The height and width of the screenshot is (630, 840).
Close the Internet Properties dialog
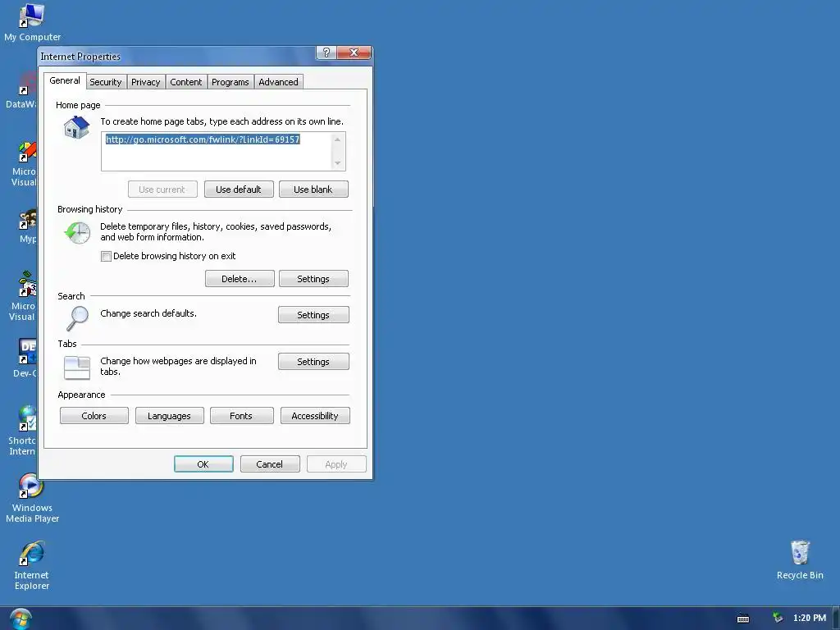(354, 52)
